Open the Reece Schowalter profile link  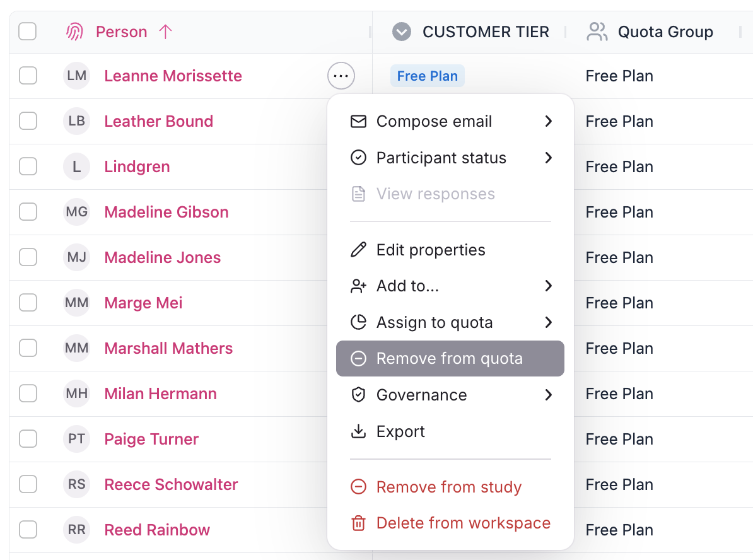[171, 484]
